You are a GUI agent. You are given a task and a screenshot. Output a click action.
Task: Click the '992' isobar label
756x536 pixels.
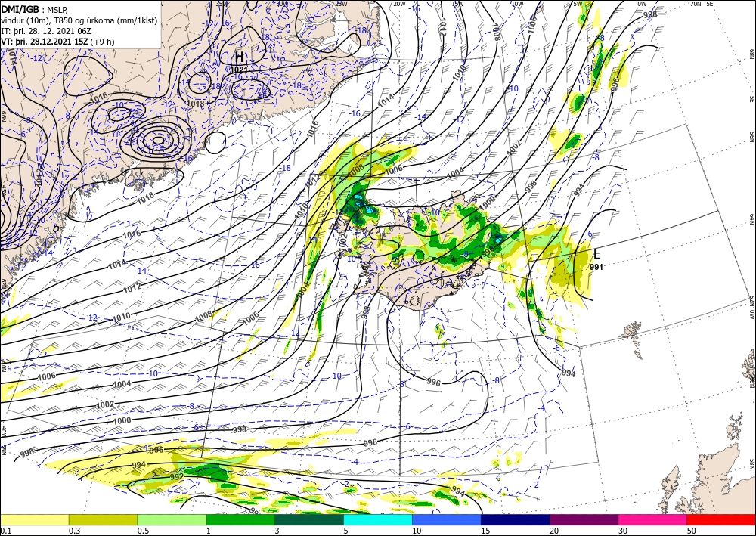point(176,477)
